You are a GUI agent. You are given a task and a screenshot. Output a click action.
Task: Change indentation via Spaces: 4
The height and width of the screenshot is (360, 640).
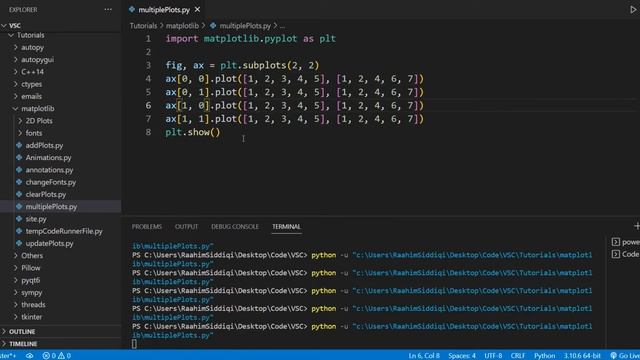point(462,356)
